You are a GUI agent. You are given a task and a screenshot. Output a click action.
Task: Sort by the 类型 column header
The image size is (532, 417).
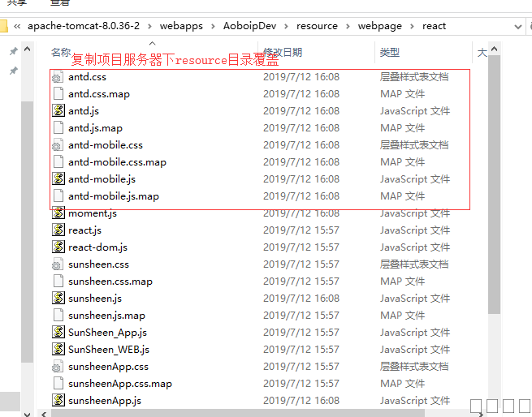[x=390, y=53]
